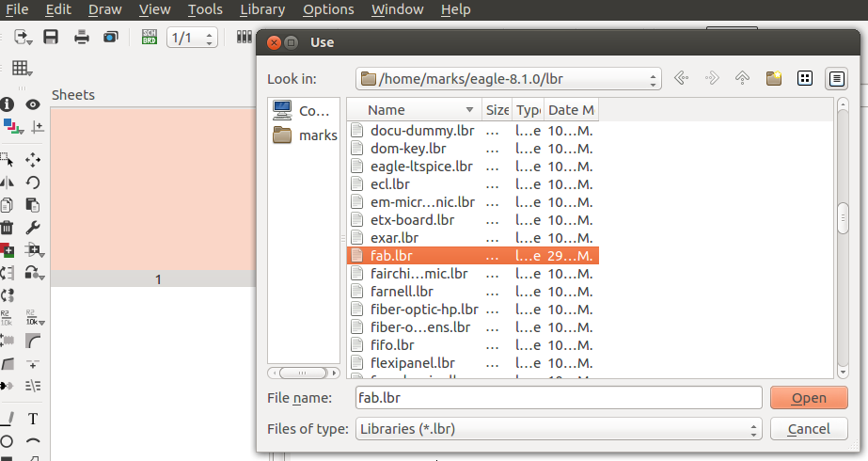The width and height of the screenshot is (868, 461).
Task: Open the File menu
Action: click(x=17, y=9)
